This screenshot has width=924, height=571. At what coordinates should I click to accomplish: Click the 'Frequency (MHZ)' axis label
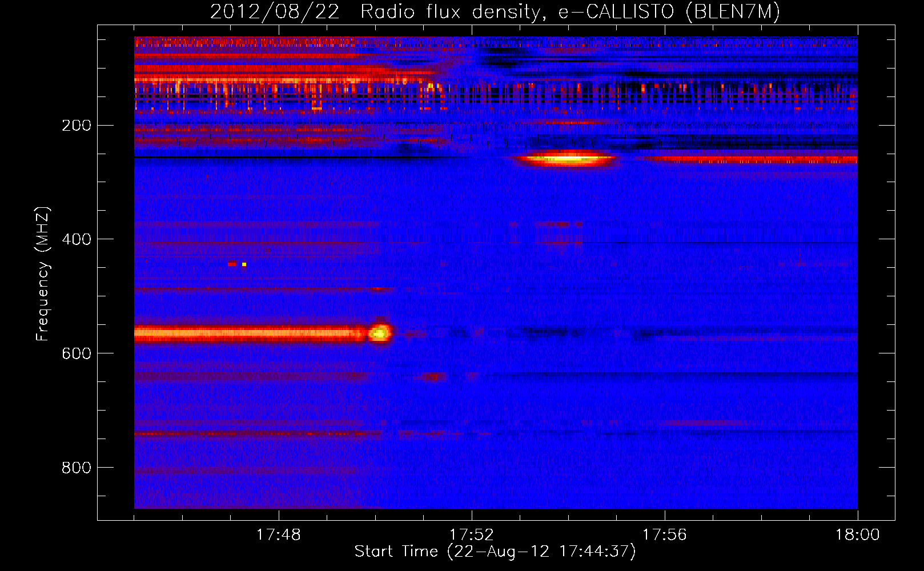[x=43, y=274]
